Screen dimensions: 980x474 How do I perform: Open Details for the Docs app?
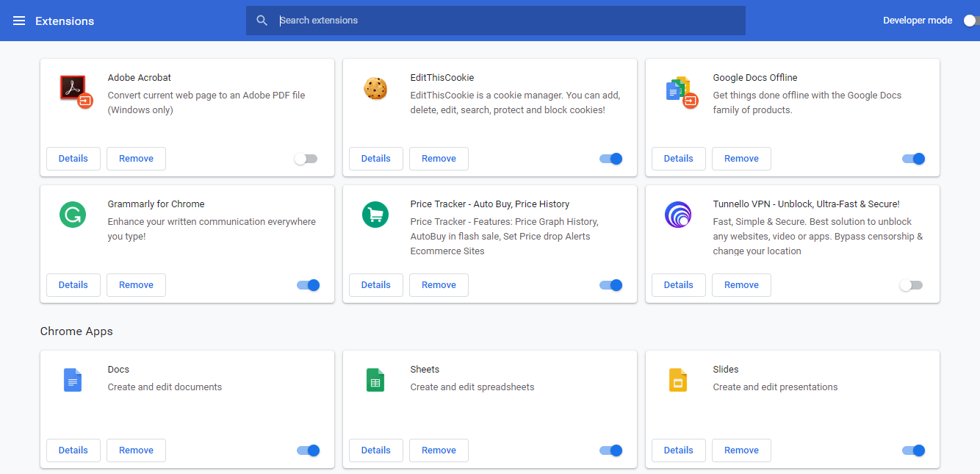click(x=73, y=450)
